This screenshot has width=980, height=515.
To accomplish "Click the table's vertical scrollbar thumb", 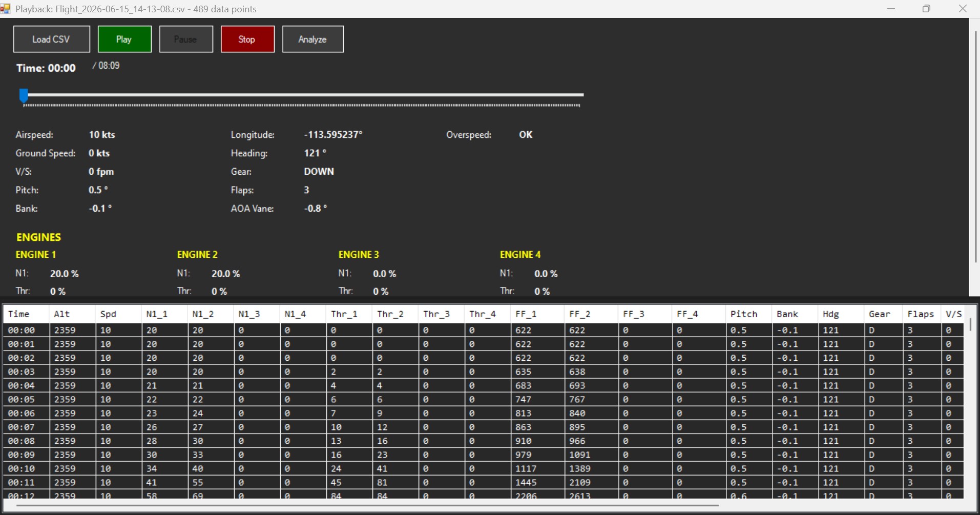I will (970, 324).
